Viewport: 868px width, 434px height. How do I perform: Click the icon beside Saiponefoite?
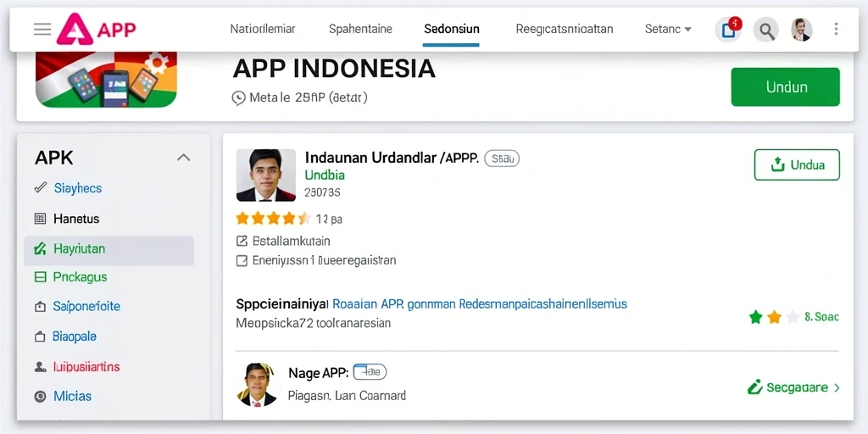click(x=41, y=307)
